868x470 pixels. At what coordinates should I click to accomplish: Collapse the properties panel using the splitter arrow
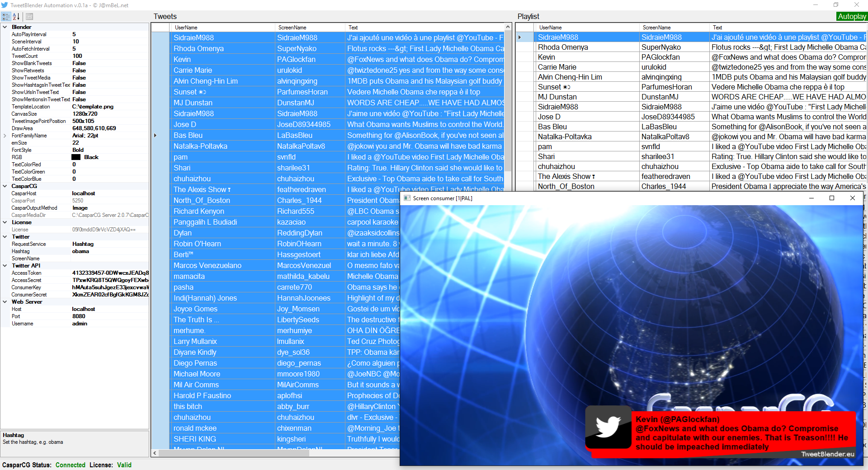point(155,135)
